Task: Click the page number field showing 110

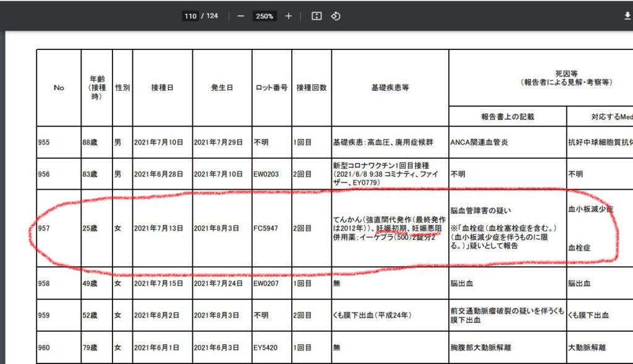Action: click(x=190, y=16)
